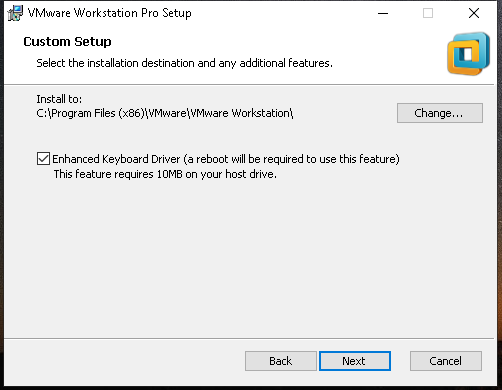
Task: Click the "Install to:" label
Action: 59,99
